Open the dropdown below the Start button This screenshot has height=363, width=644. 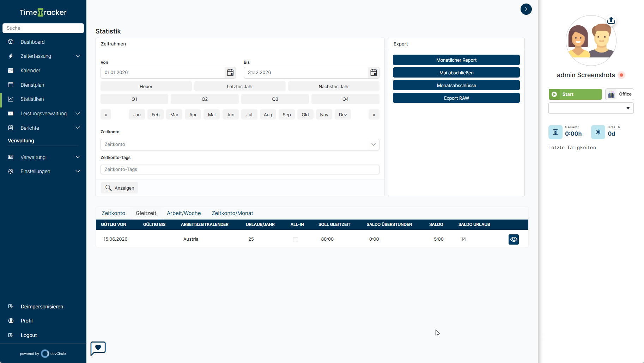(x=591, y=108)
